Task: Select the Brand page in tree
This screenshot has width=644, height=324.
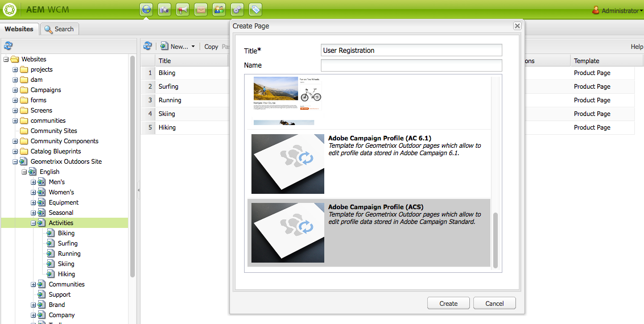Action: click(x=57, y=305)
